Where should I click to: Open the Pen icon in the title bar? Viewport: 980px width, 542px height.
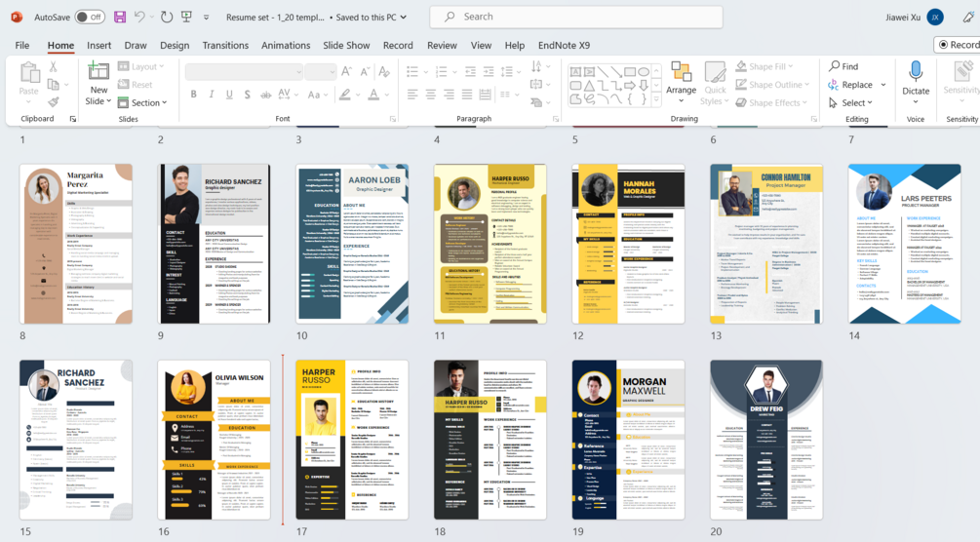click(x=968, y=17)
